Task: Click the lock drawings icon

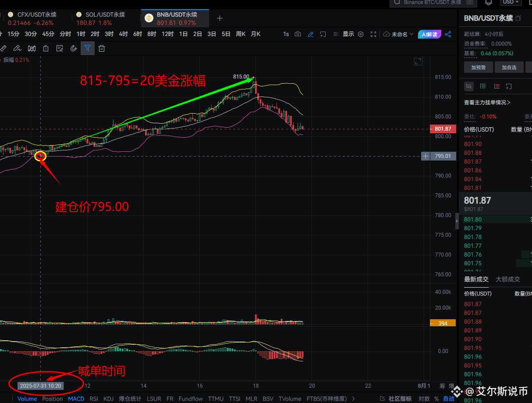Action: [x=46, y=48]
